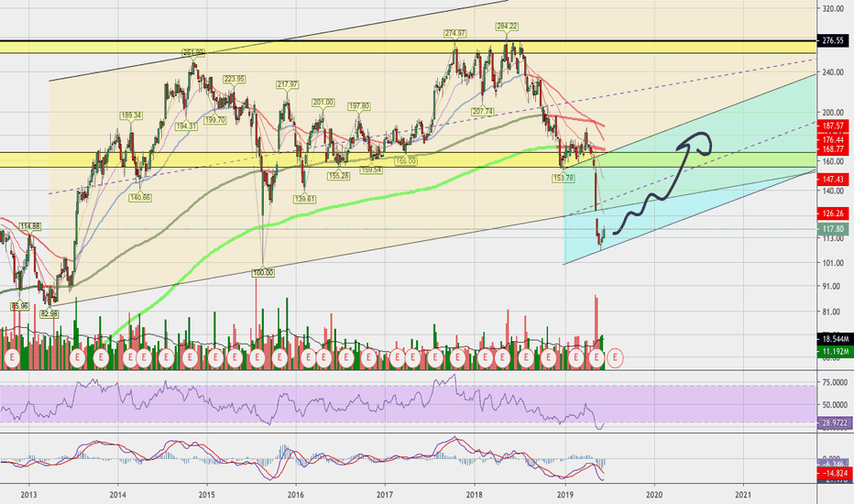Select the 2021 time axis label
Image resolution: width=854 pixels, height=504 pixels.
(743, 495)
